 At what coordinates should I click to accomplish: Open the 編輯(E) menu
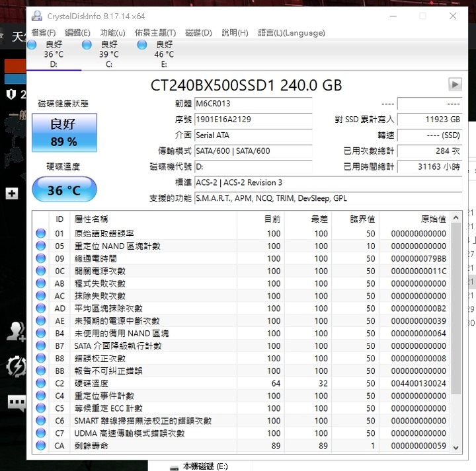tap(77, 33)
